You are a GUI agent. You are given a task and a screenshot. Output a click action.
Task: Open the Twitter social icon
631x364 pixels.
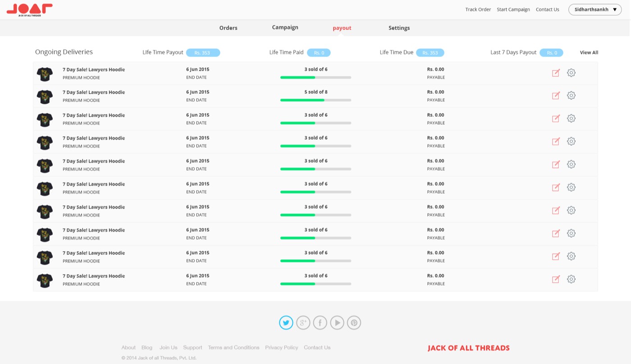click(286, 323)
